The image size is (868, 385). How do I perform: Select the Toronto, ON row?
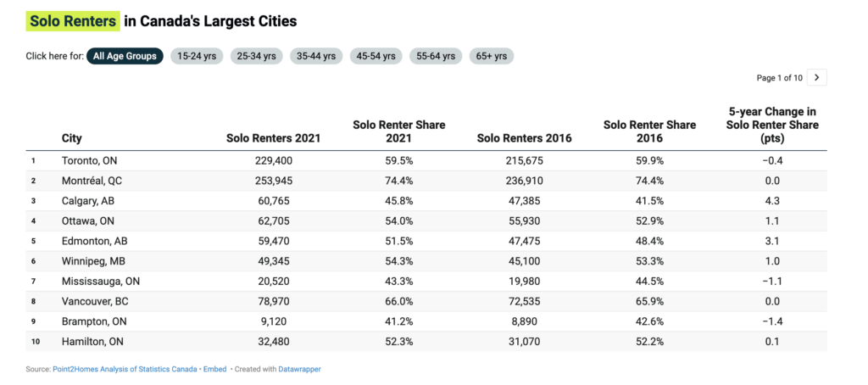pyautogui.click(x=88, y=160)
